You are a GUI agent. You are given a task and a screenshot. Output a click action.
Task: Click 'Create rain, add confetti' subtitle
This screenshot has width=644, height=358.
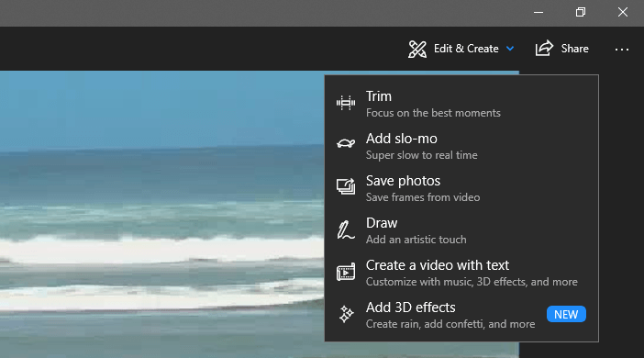click(x=450, y=324)
